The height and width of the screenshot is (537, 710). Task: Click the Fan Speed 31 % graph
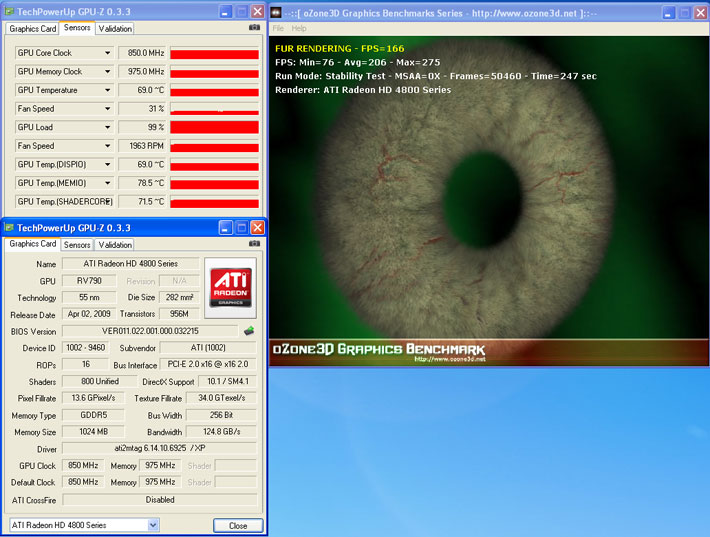pos(214,109)
